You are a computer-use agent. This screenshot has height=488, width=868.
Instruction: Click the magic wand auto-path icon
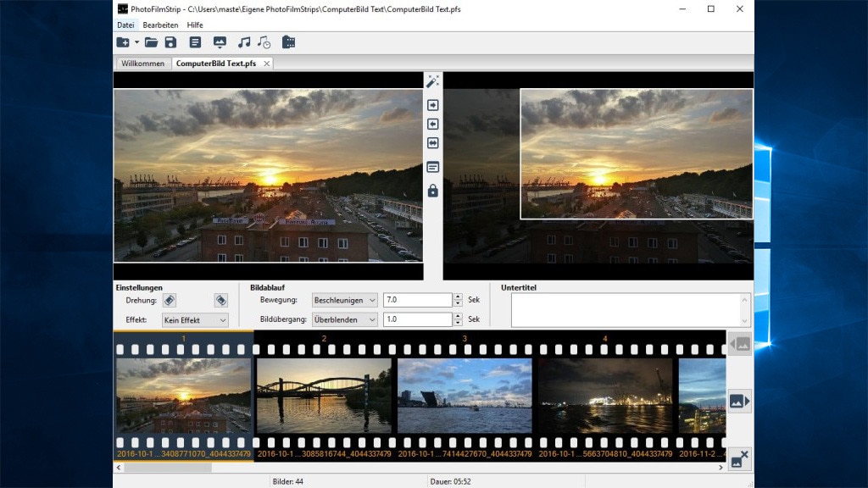432,81
